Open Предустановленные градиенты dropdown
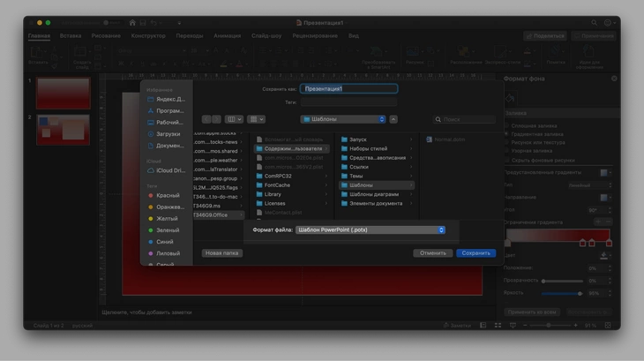 (606, 172)
